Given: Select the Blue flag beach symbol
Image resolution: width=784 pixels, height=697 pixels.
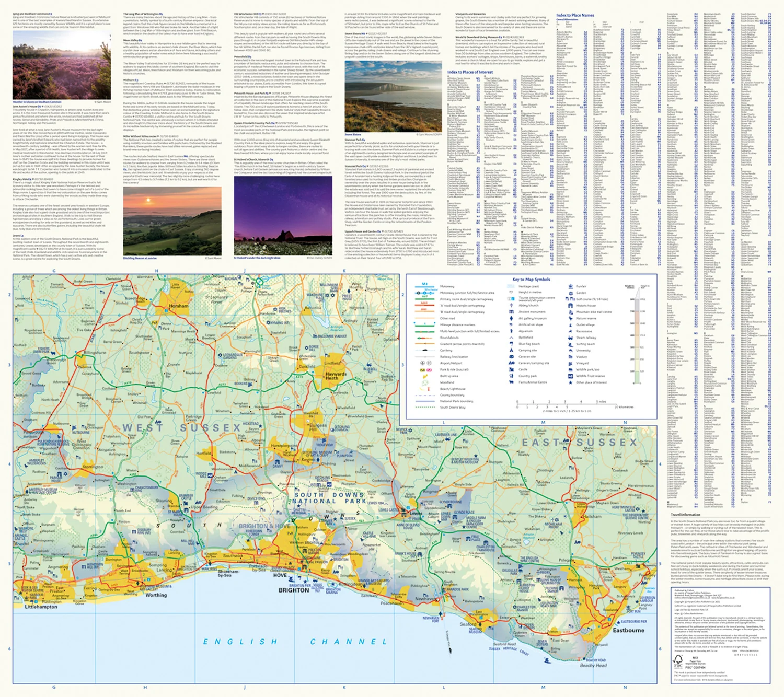Looking at the screenshot, I should click(x=511, y=344).
